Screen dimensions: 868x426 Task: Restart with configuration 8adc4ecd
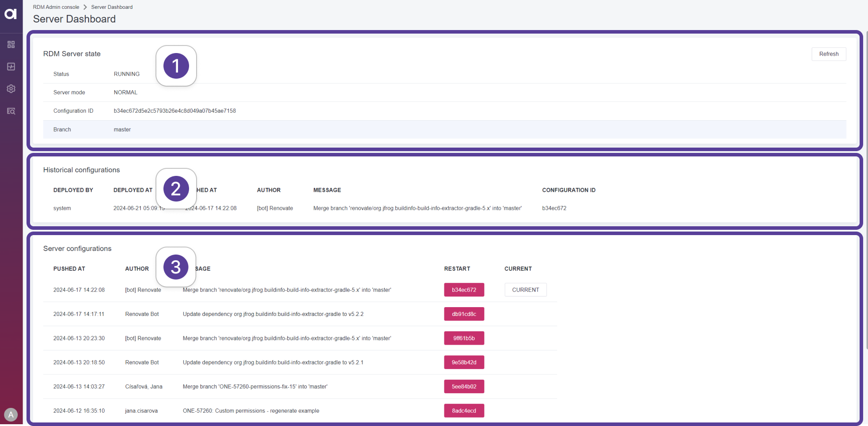464,411
